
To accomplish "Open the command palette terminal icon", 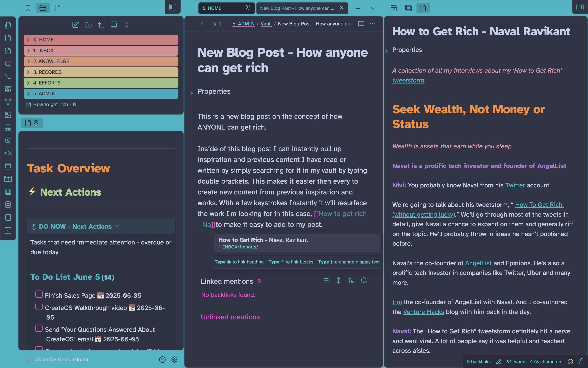I will tap(8, 77).
